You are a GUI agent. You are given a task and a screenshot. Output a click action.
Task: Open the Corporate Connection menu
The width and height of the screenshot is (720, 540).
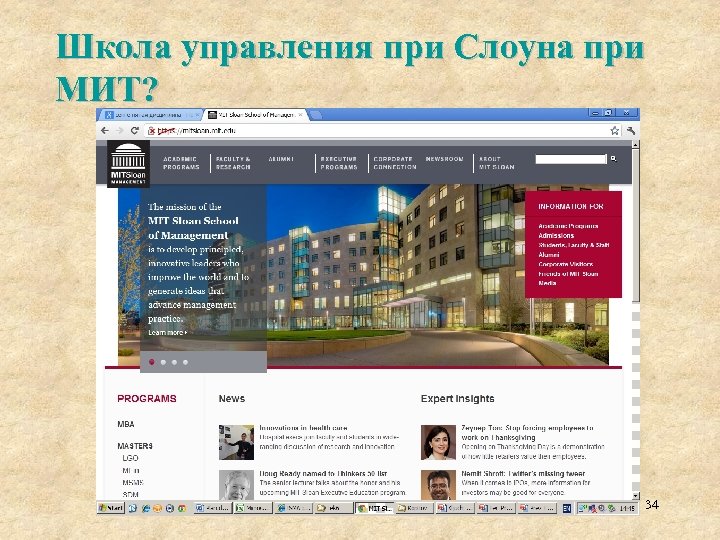pyautogui.click(x=395, y=163)
